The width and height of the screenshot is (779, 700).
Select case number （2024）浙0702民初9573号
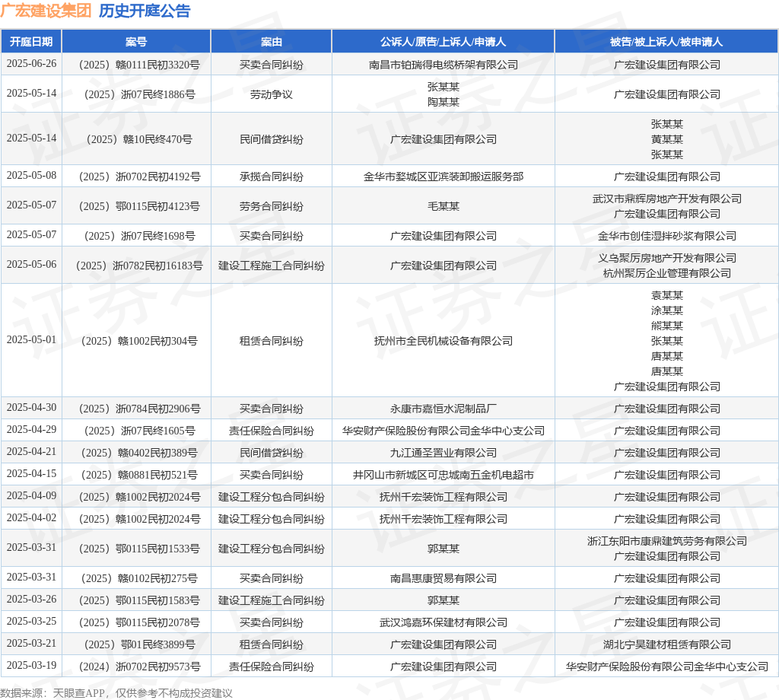point(136,667)
